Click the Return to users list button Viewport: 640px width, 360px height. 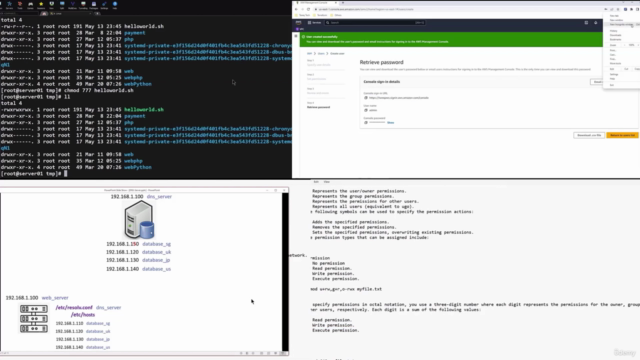622,135
